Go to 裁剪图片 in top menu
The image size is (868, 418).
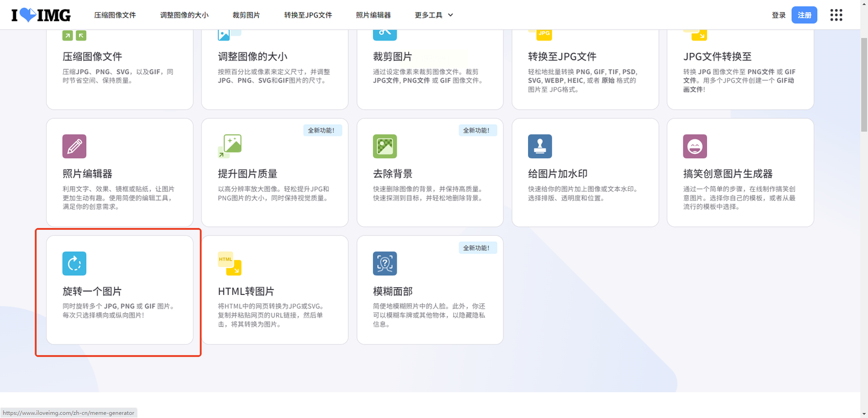(x=246, y=15)
